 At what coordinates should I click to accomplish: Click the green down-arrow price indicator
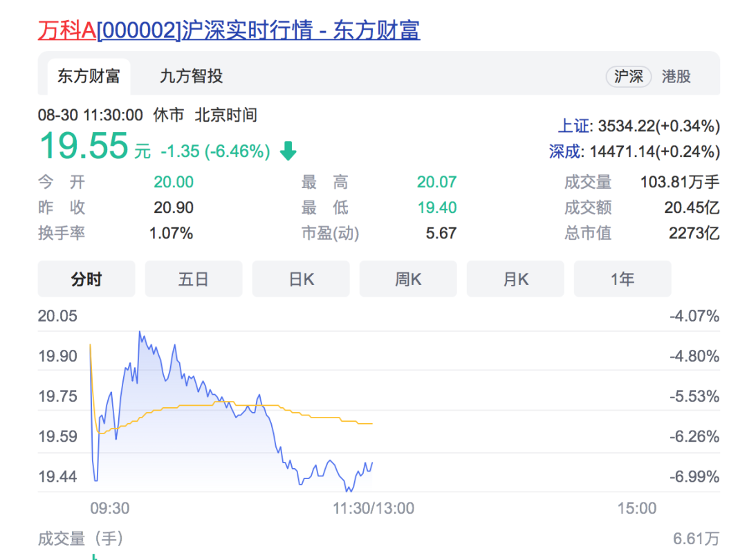pyautogui.click(x=288, y=151)
